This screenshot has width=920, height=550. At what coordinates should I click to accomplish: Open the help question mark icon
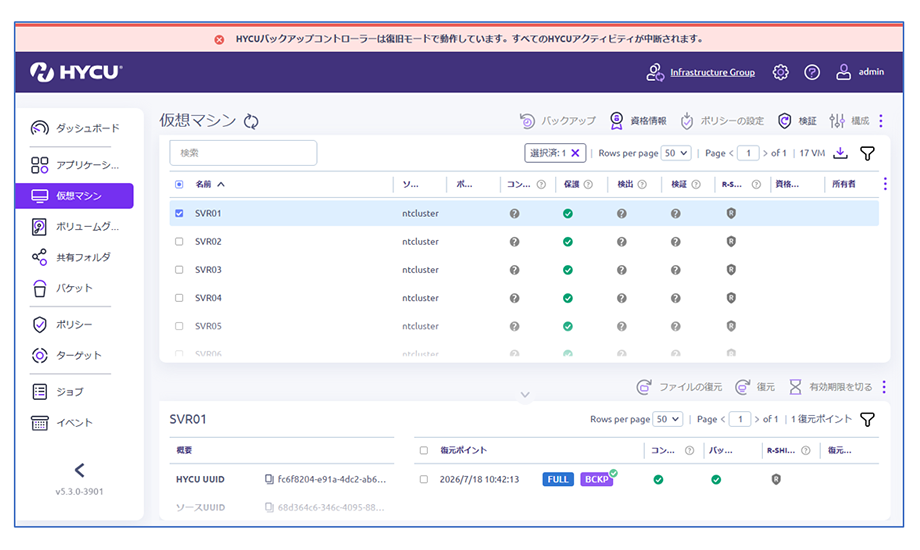click(811, 72)
